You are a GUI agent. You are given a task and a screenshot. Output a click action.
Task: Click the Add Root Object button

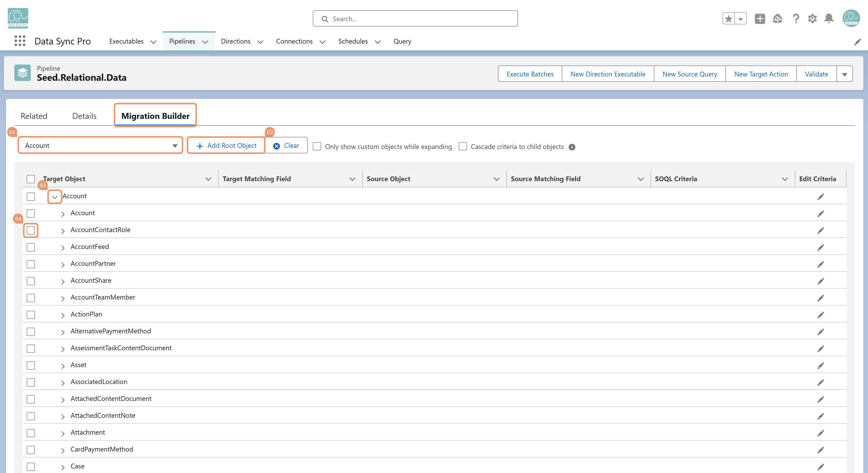[226, 146]
